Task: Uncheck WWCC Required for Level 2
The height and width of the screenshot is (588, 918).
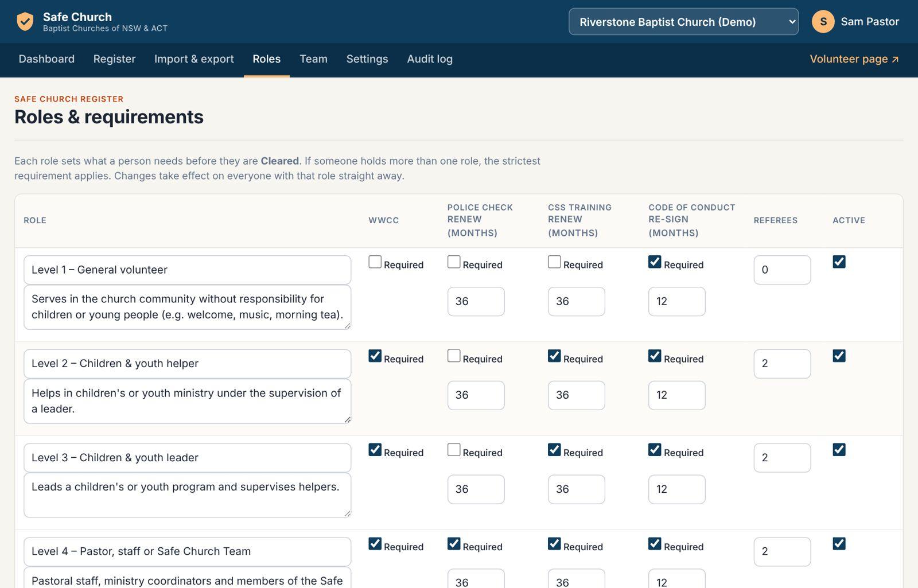Action: coord(375,356)
